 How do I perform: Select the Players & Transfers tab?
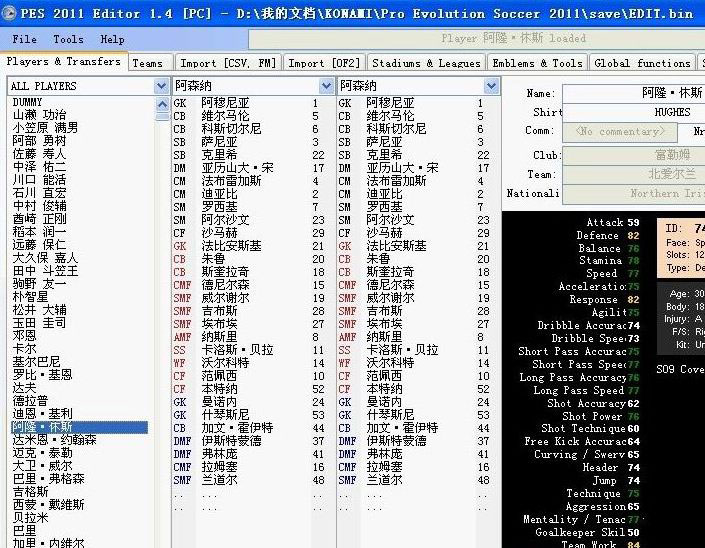coord(63,62)
